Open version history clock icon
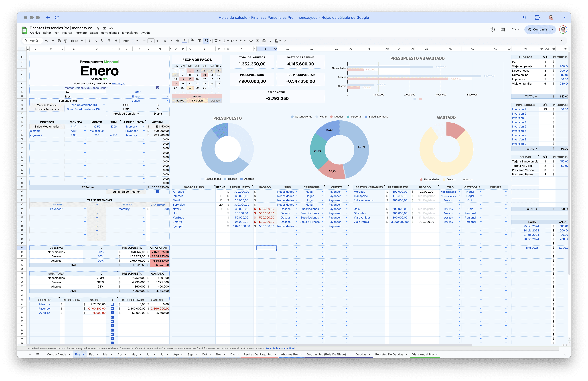Screen dimensions: 588x381 click(x=492, y=30)
